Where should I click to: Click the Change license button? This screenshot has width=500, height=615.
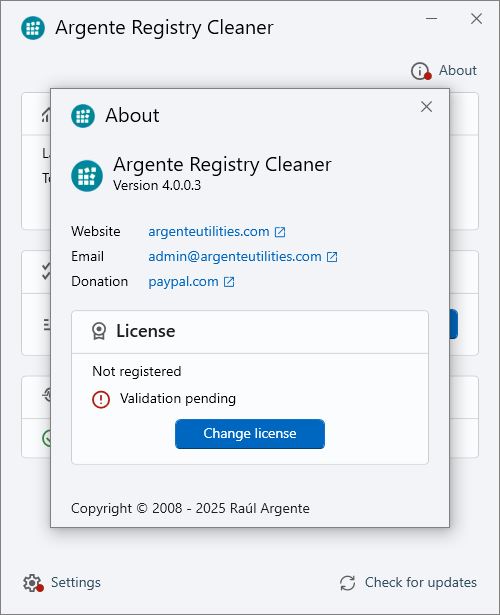(x=250, y=434)
